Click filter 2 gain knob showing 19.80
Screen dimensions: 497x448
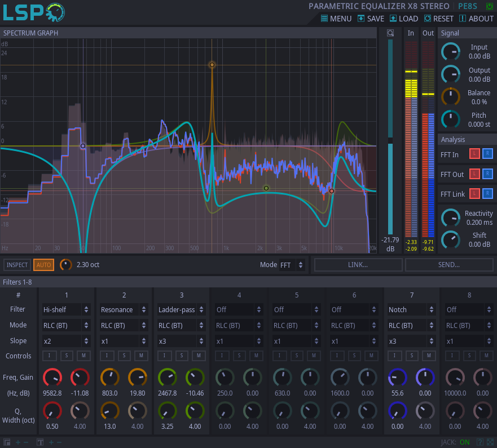coord(138,378)
